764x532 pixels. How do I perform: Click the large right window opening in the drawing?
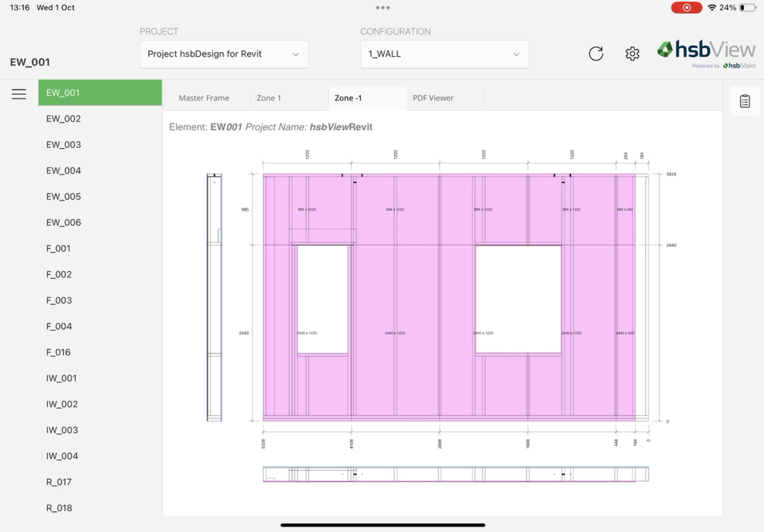[518, 299]
